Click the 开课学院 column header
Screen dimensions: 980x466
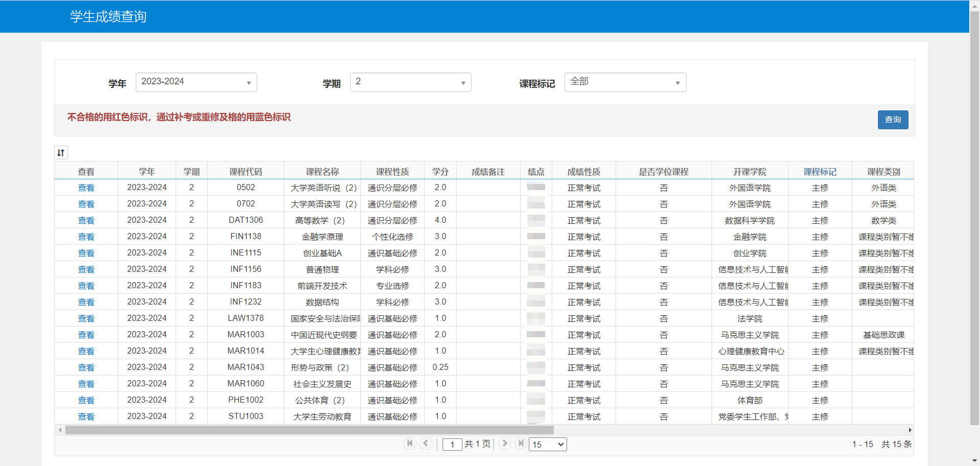point(750,172)
